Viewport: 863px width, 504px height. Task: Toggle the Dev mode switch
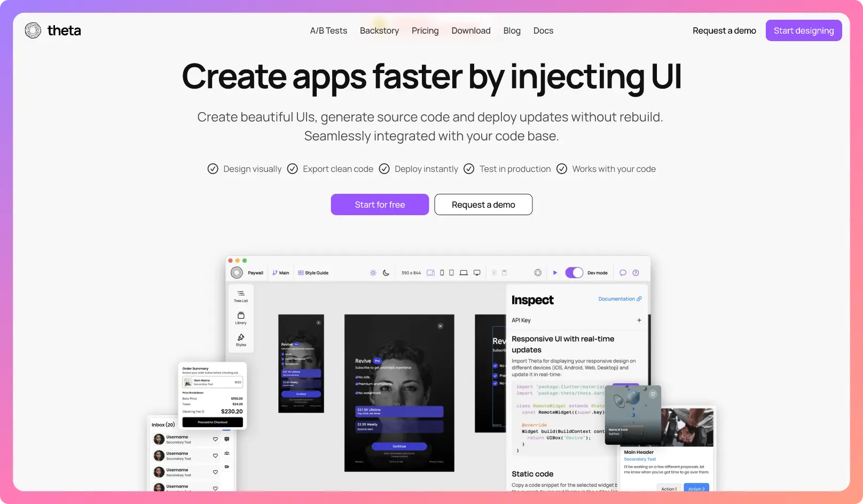coord(574,273)
